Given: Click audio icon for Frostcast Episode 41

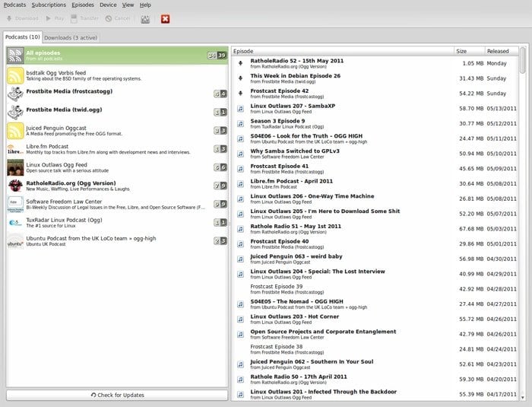Looking at the screenshot, I should click(241, 169).
